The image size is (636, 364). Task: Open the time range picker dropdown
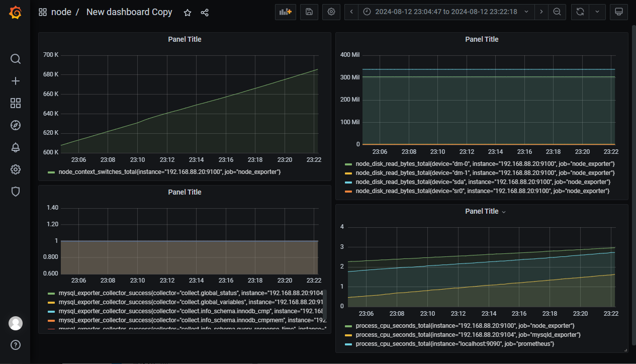pyautogui.click(x=446, y=12)
